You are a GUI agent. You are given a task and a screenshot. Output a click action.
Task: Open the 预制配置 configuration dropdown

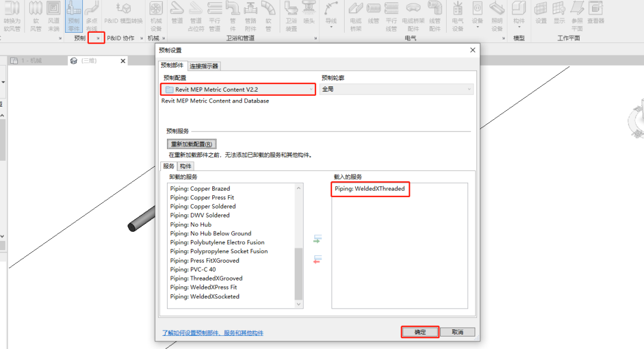click(238, 89)
